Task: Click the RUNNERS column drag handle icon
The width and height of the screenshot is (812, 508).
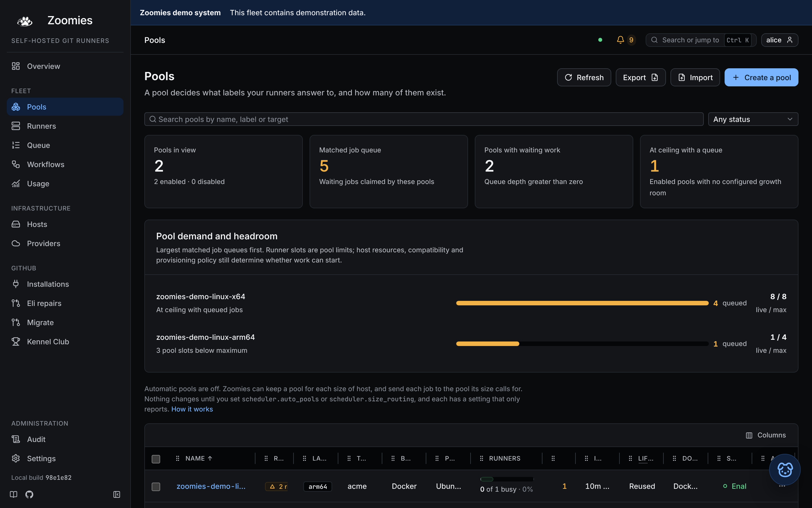Action: click(482, 458)
